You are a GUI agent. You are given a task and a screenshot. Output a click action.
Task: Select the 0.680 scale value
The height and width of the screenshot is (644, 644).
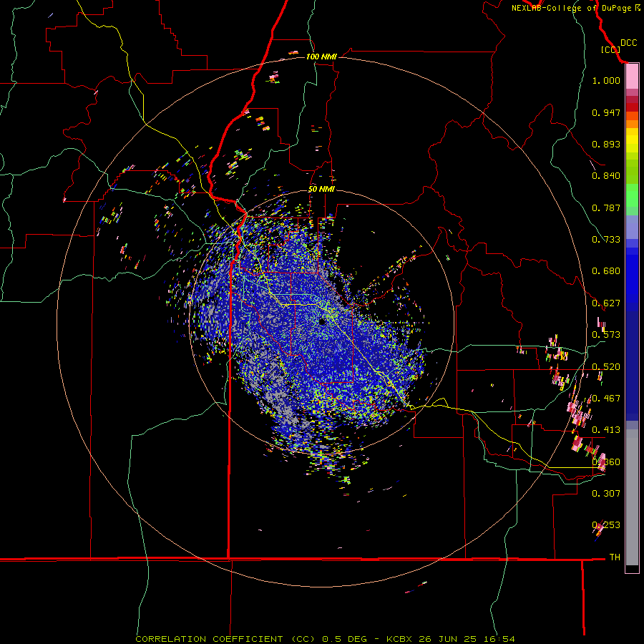click(606, 271)
